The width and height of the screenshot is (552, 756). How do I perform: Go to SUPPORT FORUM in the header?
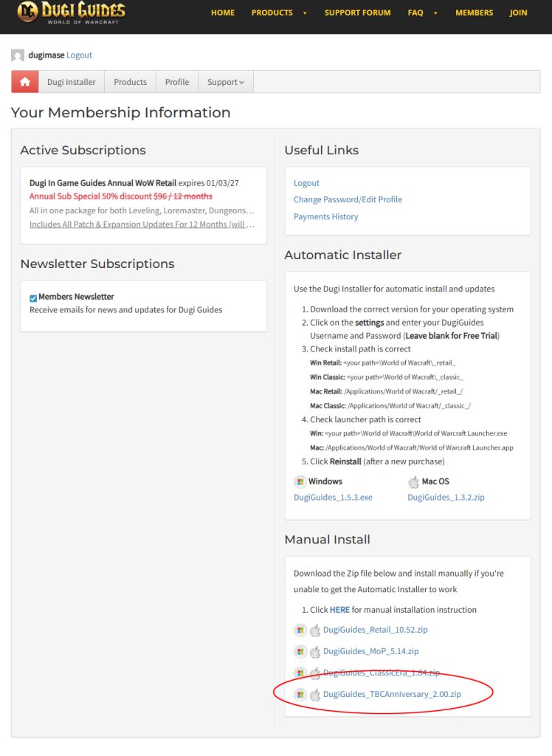[357, 13]
